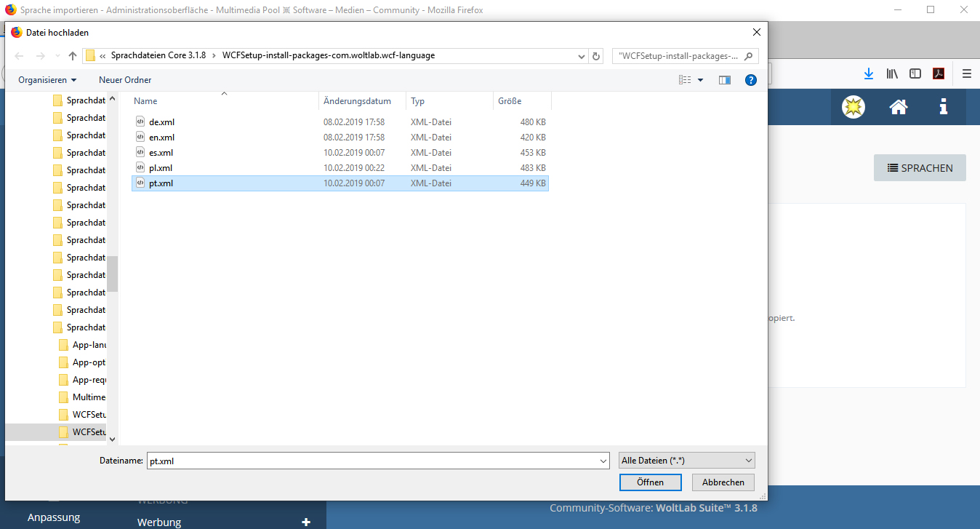
Task: Click the info icon in header
Action: [943, 107]
